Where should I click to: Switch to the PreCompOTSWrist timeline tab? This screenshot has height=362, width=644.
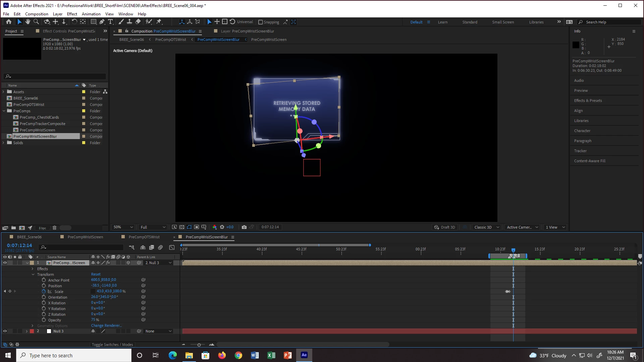click(144, 237)
